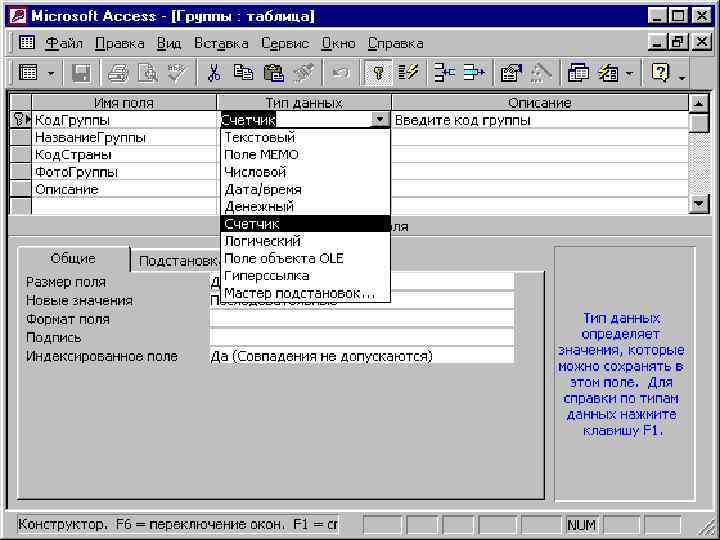Click the New Object icon
The image size is (720, 540).
[609, 73]
